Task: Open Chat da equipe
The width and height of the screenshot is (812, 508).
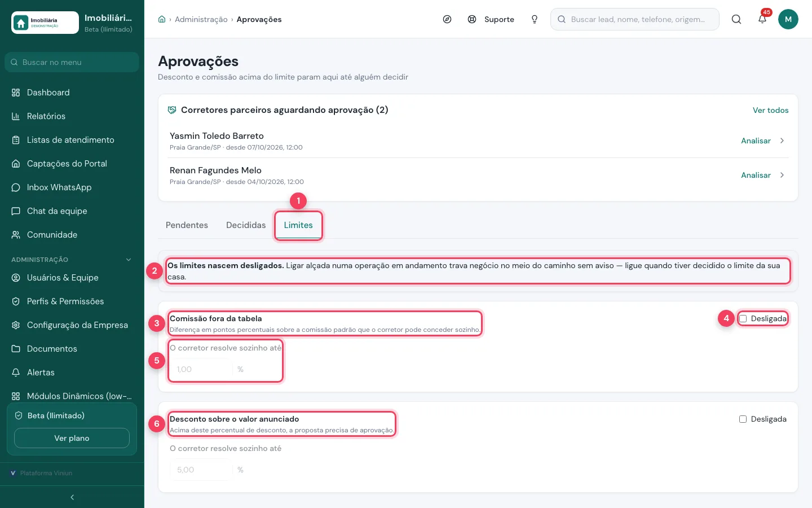Action: [72, 211]
